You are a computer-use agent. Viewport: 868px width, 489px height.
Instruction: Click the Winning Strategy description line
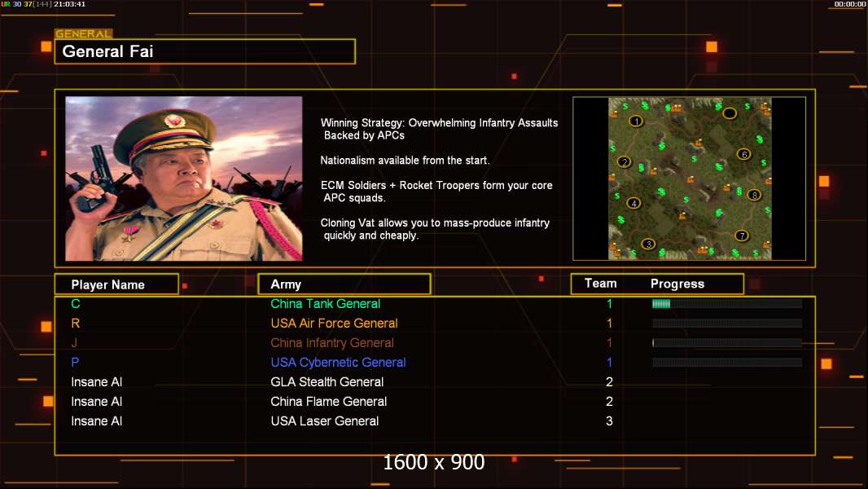(440, 129)
